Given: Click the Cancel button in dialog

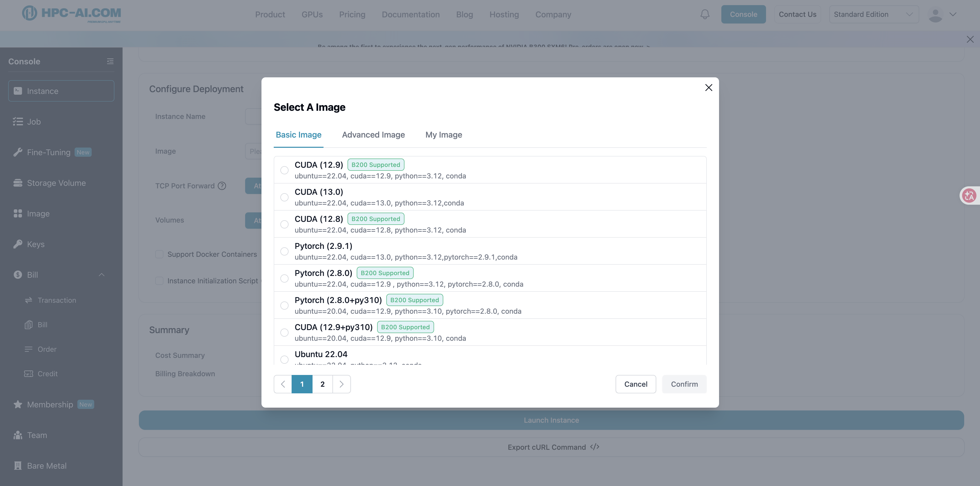Looking at the screenshot, I should tap(635, 384).
